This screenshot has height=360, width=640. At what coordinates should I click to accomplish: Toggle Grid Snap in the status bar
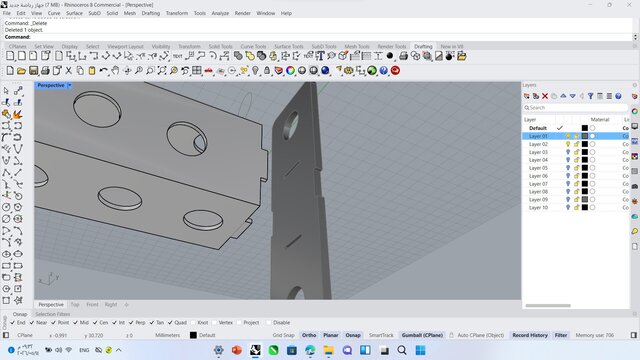coord(283,335)
